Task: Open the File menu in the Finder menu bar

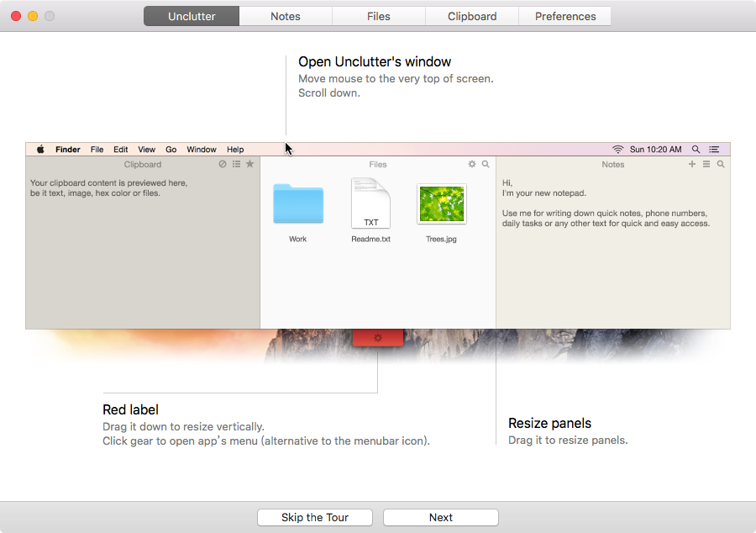Action: pyautogui.click(x=97, y=150)
